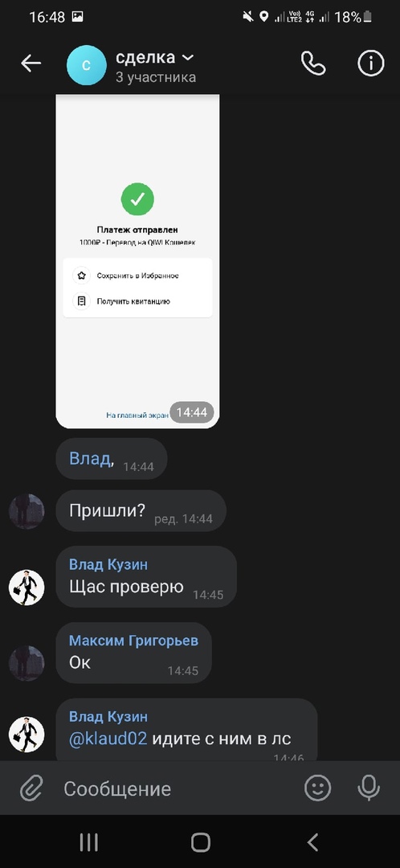Open the 3 участника members list
Image resolution: width=400 pixels, height=868 pixels.
[x=156, y=77]
